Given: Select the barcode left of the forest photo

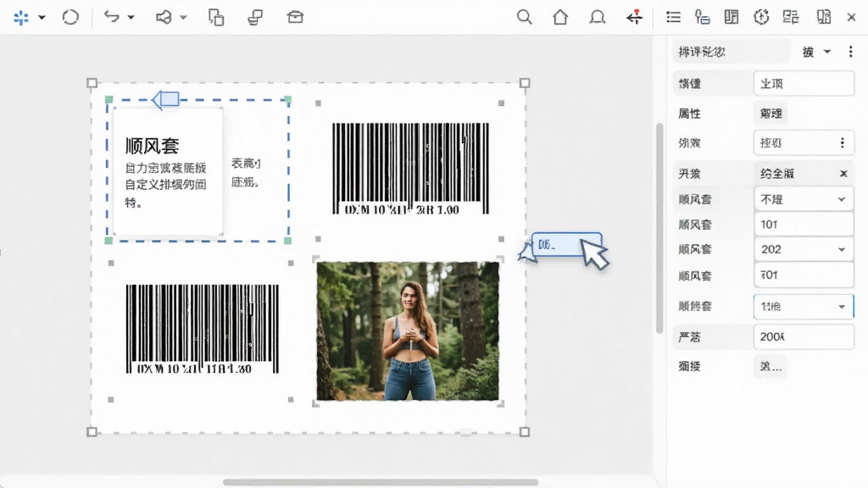Looking at the screenshot, I should click(x=202, y=330).
